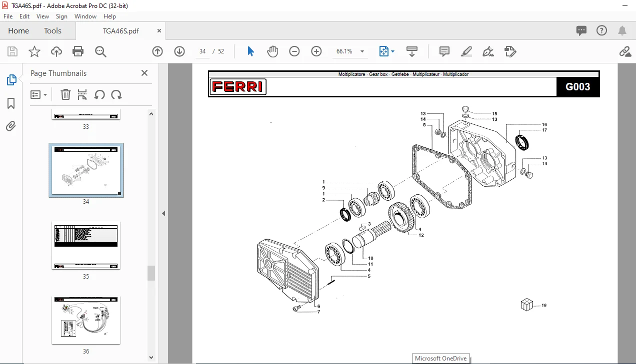Click the page number input field

[x=202, y=51]
